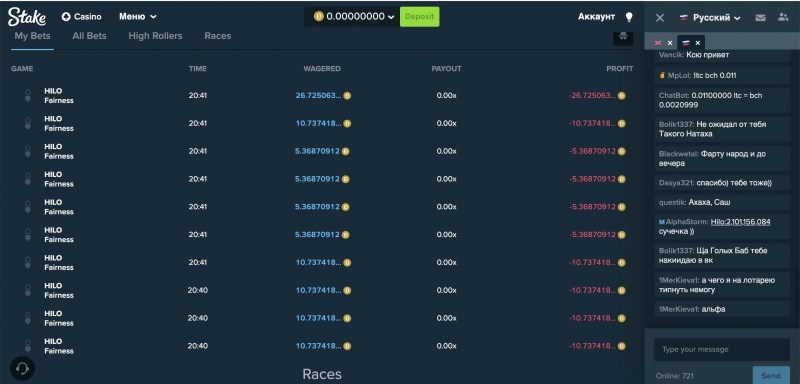Image resolution: width=800 pixels, height=384 pixels.
Task: Click the message 'альфа' in chat
Action: [713, 309]
